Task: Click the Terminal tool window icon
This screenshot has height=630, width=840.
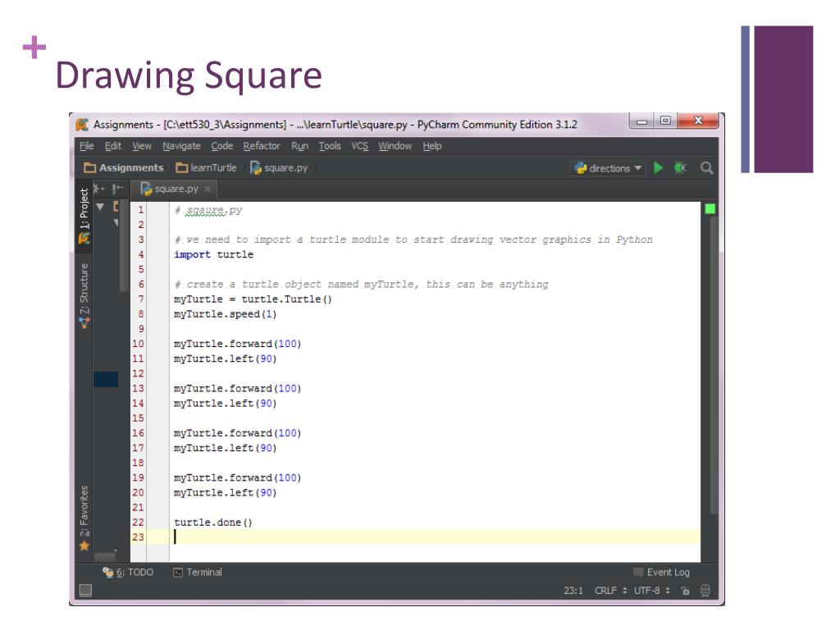Action: (x=178, y=573)
